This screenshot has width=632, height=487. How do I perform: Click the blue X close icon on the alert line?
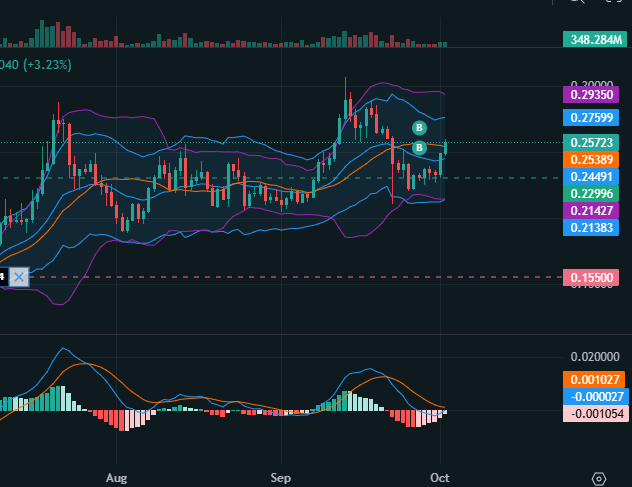[18, 277]
